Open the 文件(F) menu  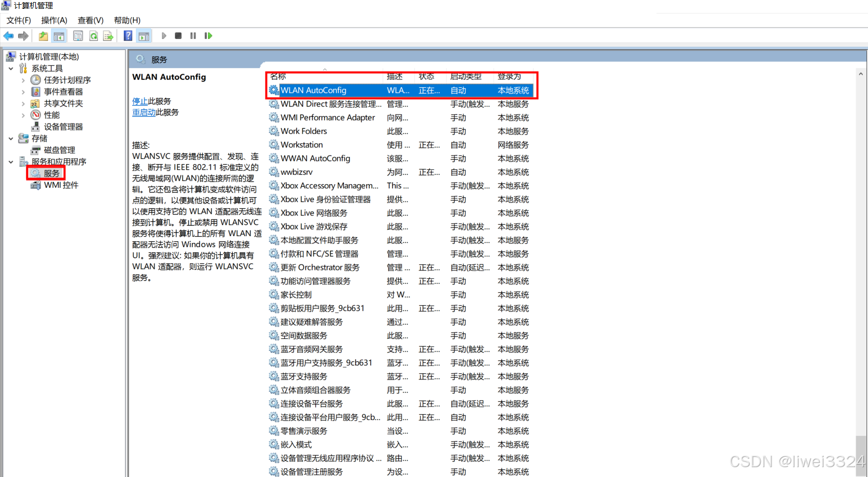tap(19, 20)
